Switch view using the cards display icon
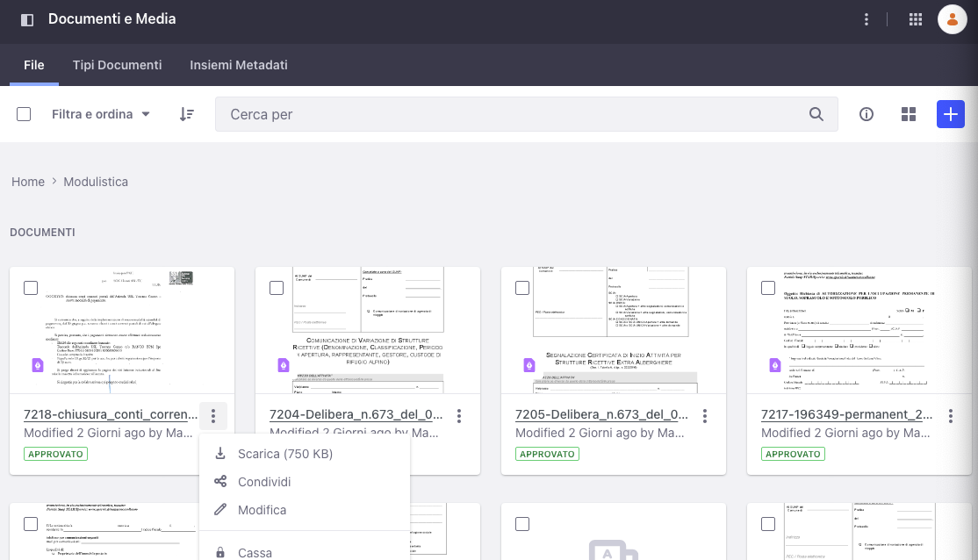 (909, 114)
